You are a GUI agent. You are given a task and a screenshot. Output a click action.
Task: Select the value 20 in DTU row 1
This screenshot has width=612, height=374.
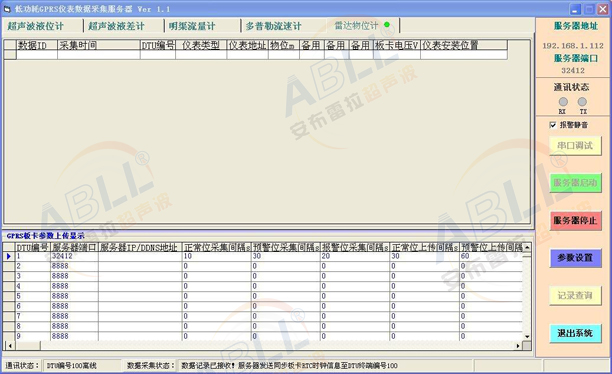pos(356,256)
